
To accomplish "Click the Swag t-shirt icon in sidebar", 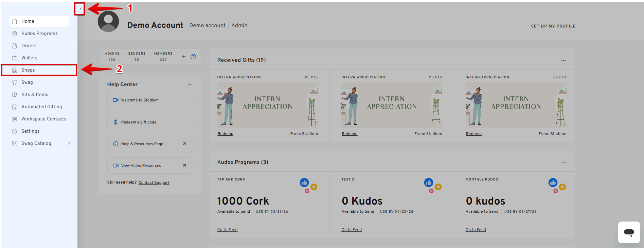I will pos(15,82).
